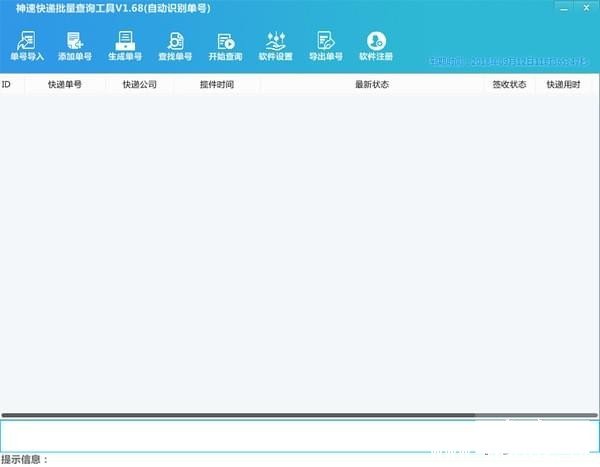This screenshot has height=467, width=600.
Task: Click the date time text in toolbar
Action: pyautogui.click(x=507, y=62)
